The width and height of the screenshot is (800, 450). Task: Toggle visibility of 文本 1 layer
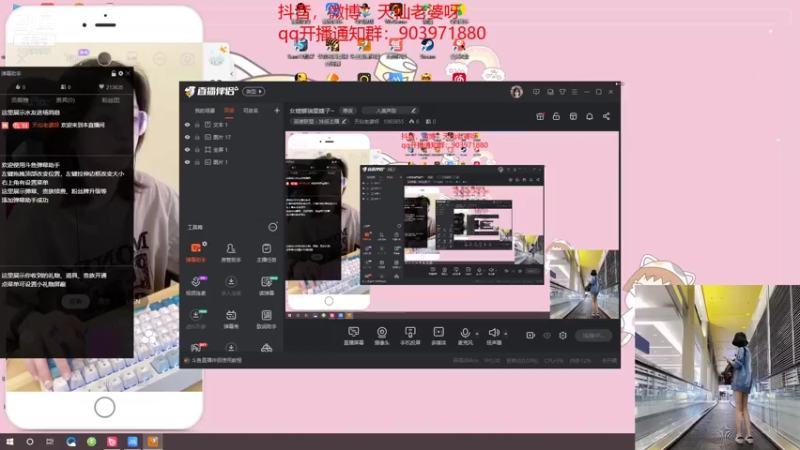tap(187, 124)
